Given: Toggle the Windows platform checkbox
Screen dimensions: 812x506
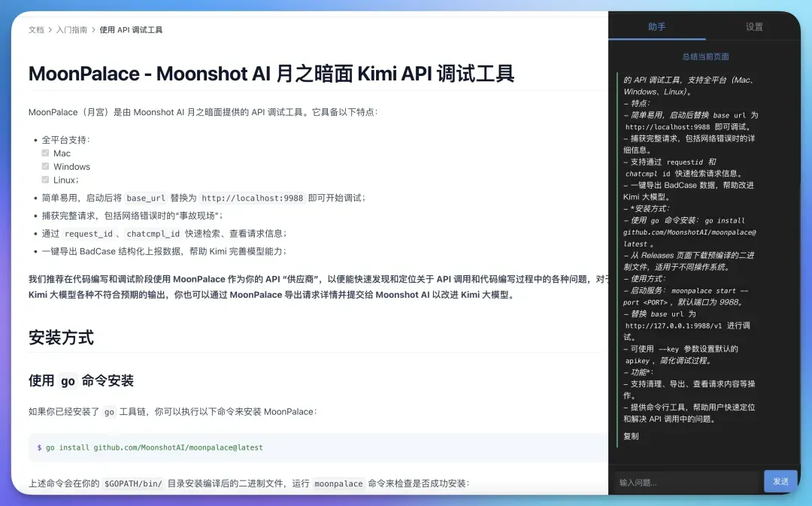Looking at the screenshot, I should [46, 167].
